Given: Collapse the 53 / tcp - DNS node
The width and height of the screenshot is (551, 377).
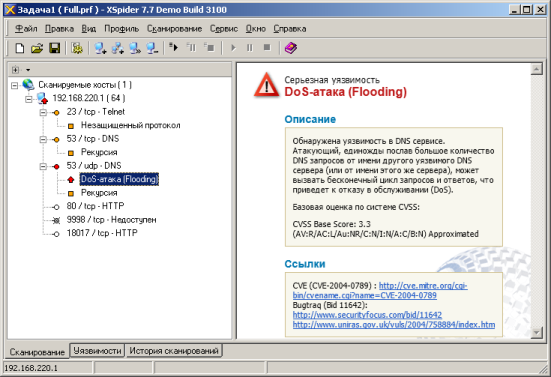Looking at the screenshot, I should click(43, 139).
